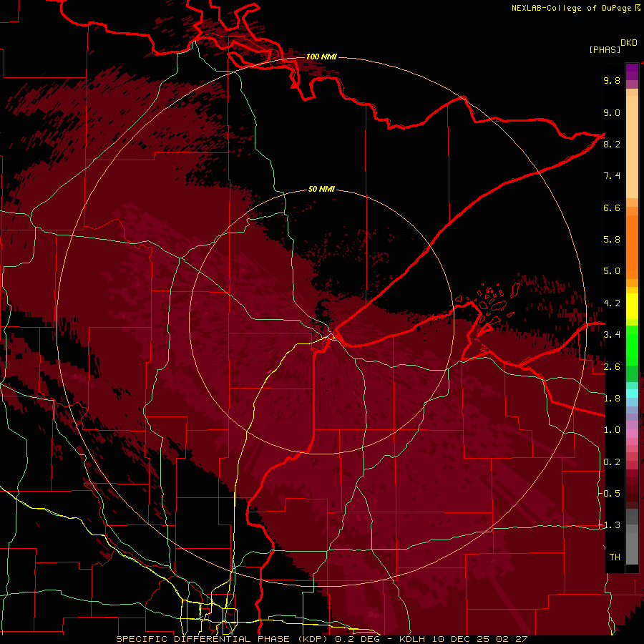644x644 pixels.
Task: Click the 5.8 scale value
Action: point(612,240)
